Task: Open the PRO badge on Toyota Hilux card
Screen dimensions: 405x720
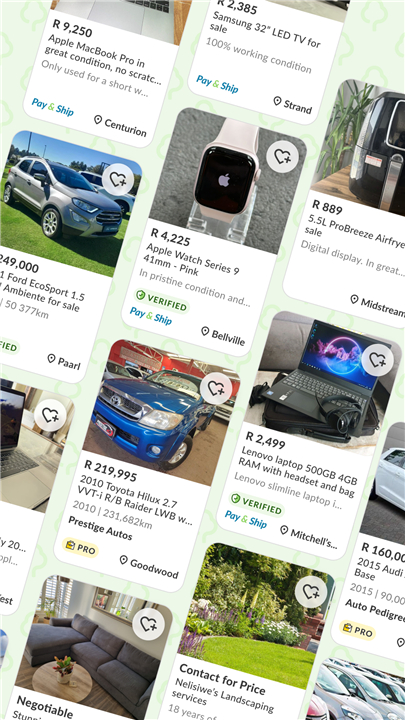Action: pyautogui.click(x=80, y=548)
